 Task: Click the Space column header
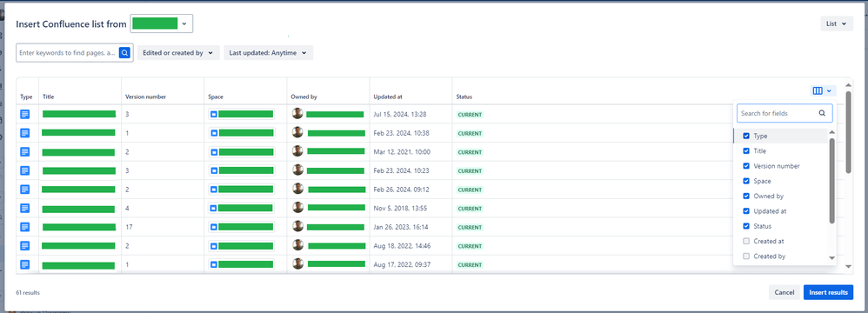pos(216,97)
